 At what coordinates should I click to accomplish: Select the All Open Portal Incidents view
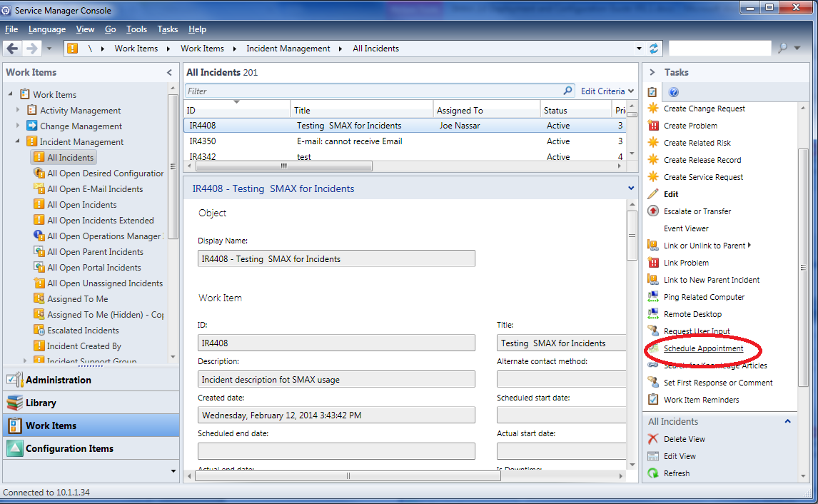[94, 268]
